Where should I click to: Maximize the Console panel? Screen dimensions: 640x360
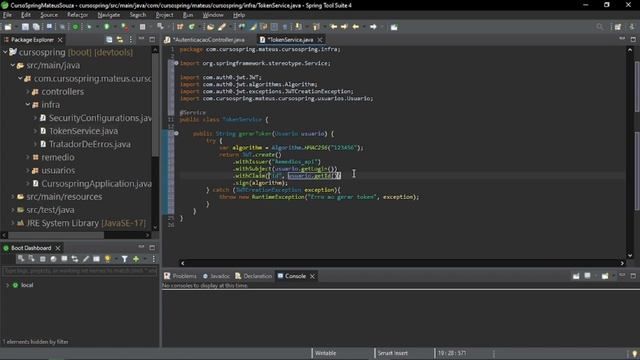tap(633, 276)
